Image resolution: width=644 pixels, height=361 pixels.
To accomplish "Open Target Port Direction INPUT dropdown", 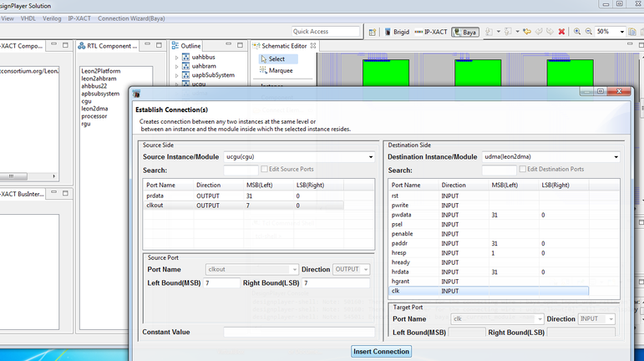I will (x=611, y=319).
